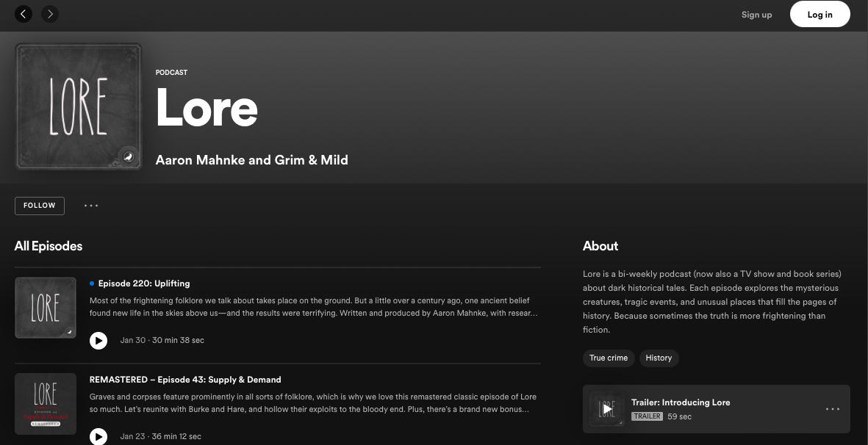Open the History category tag
This screenshot has width=868, height=445.
[659, 358]
